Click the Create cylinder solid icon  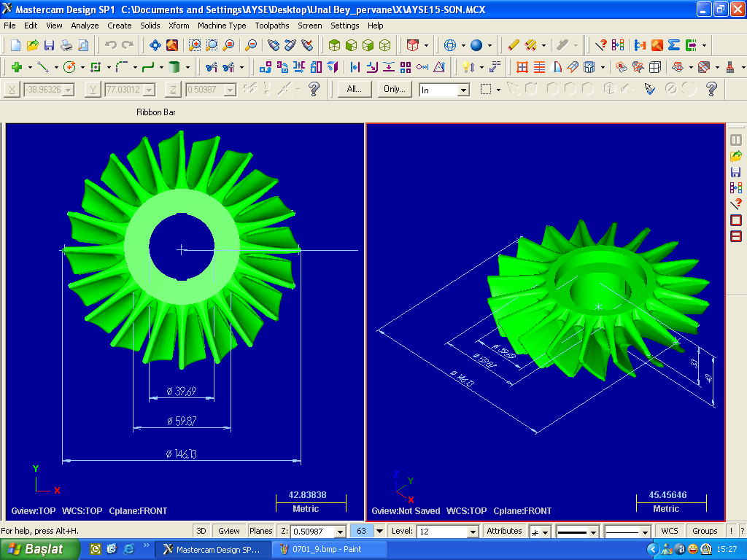pyautogui.click(x=174, y=67)
